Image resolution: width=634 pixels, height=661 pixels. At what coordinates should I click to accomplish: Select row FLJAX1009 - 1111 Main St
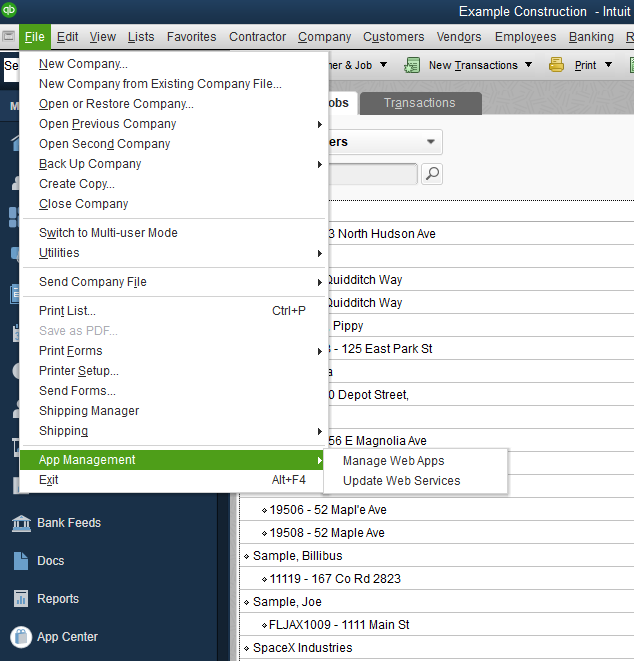pyautogui.click(x=437, y=625)
